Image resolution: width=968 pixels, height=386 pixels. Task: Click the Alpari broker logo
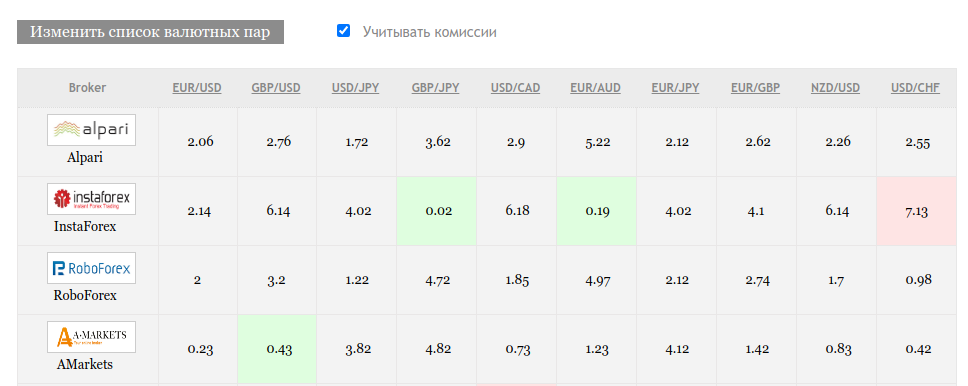coord(91,130)
